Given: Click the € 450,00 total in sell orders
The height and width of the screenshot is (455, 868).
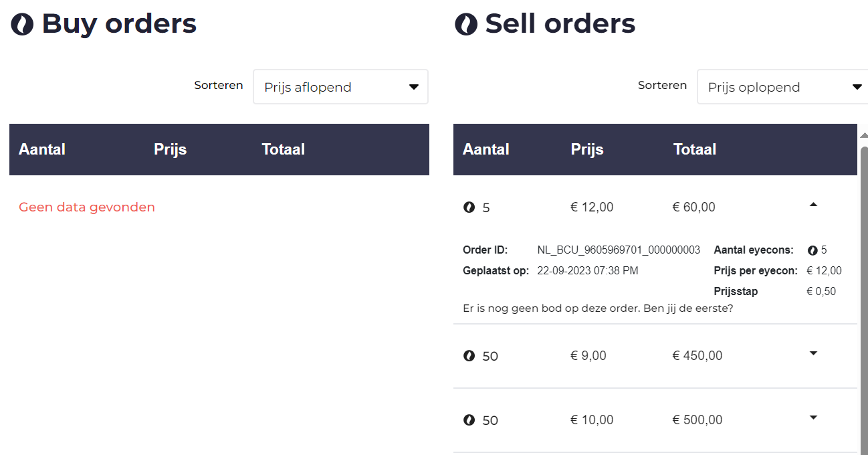Looking at the screenshot, I should click(697, 356).
